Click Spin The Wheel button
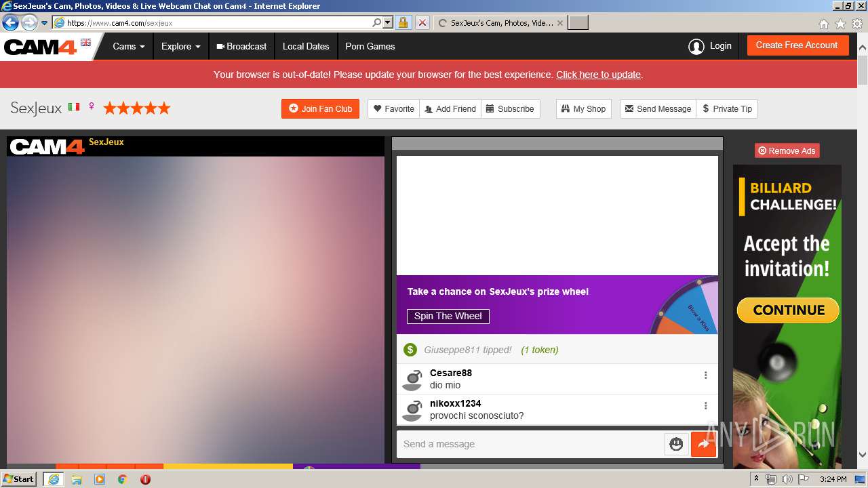 pyautogui.click(x=448, y=316)
